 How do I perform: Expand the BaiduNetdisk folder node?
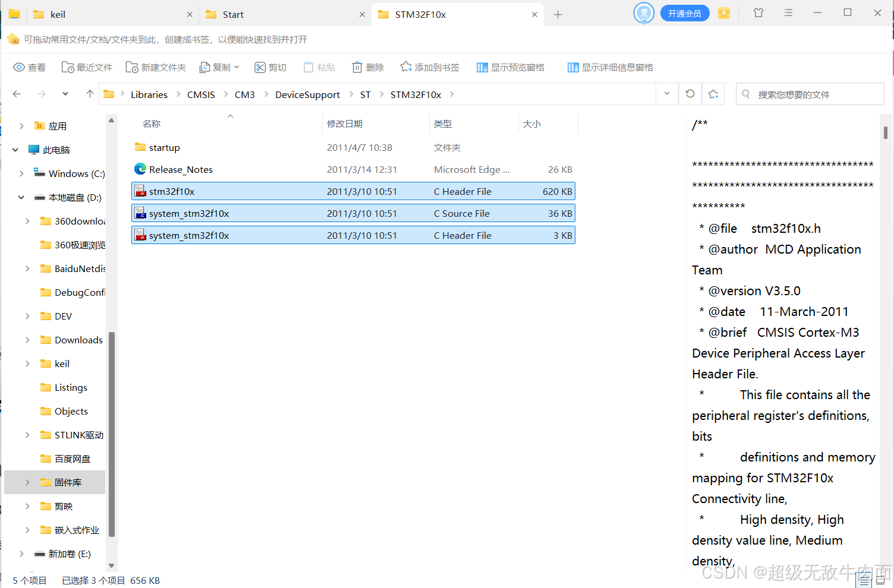[27, 268]
